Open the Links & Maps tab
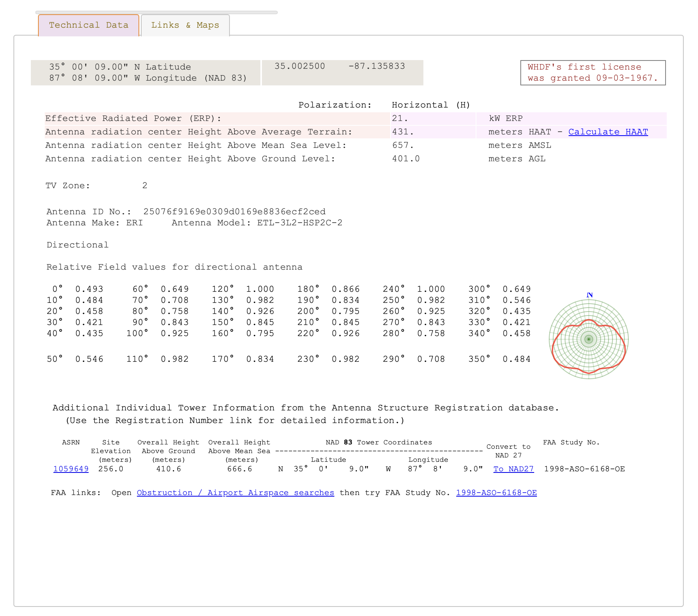698x616 pixels. (185, 25)
